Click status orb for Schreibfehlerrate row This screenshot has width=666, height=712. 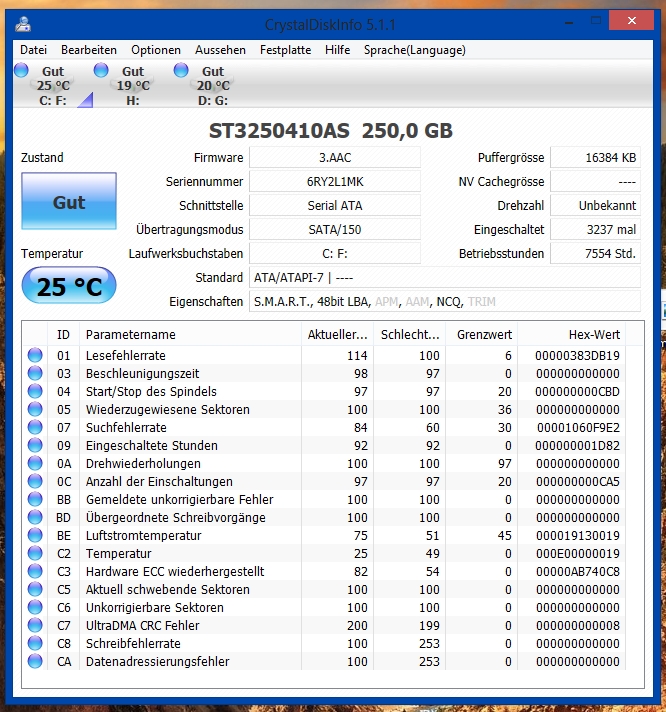point(35,643)
